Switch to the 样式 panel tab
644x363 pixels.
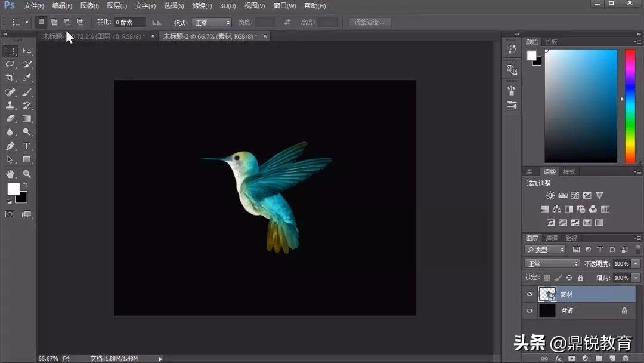(x=569, y=172)
